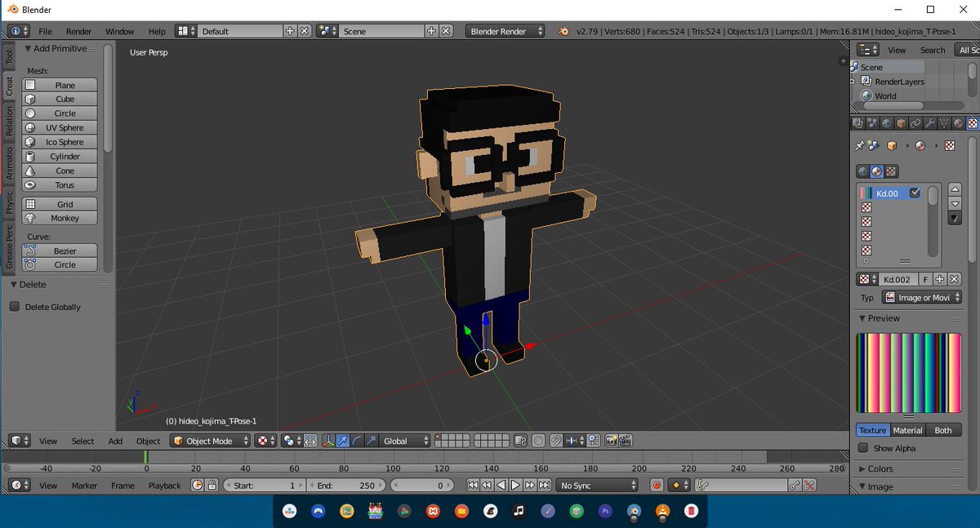Enable the translate manipulator arrow

343,441
